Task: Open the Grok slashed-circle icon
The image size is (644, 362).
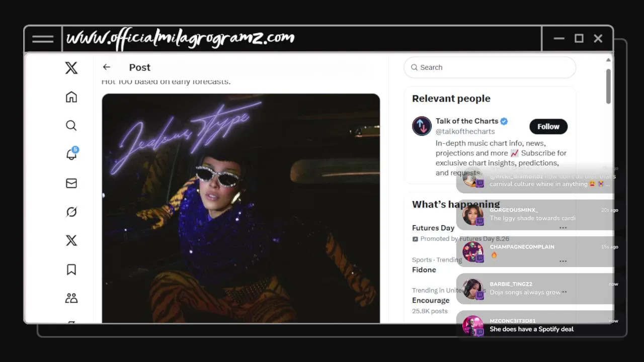Action: click(x=71, y=212)
